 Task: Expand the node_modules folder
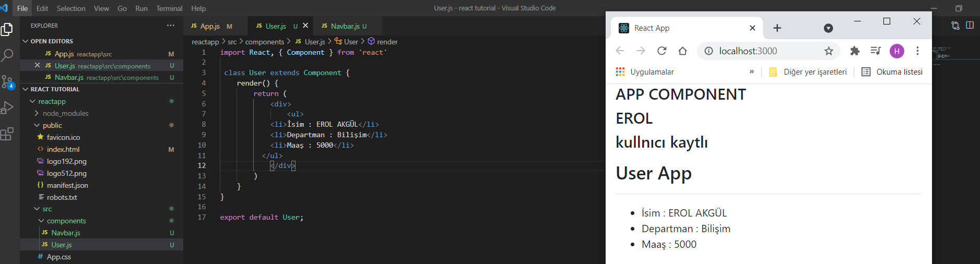click(65, 113)
